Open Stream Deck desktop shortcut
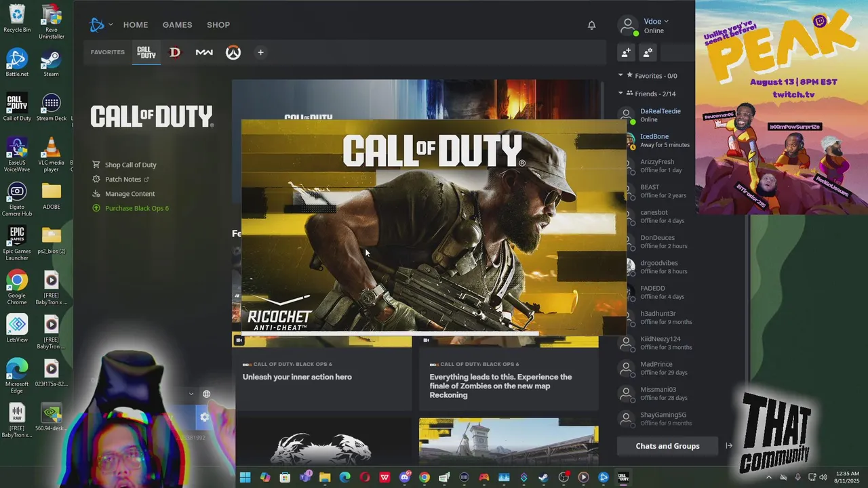Screen dimensions: 868x488 point(52,107)
